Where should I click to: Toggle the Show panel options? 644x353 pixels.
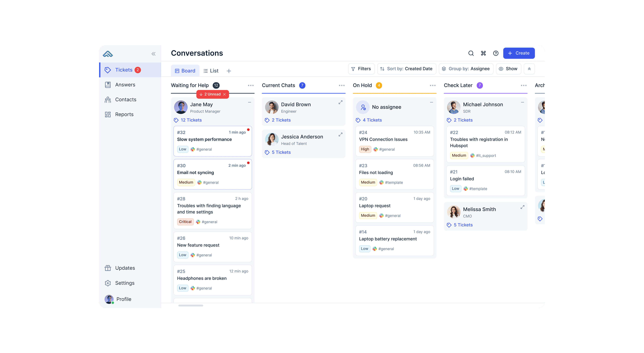509,69
